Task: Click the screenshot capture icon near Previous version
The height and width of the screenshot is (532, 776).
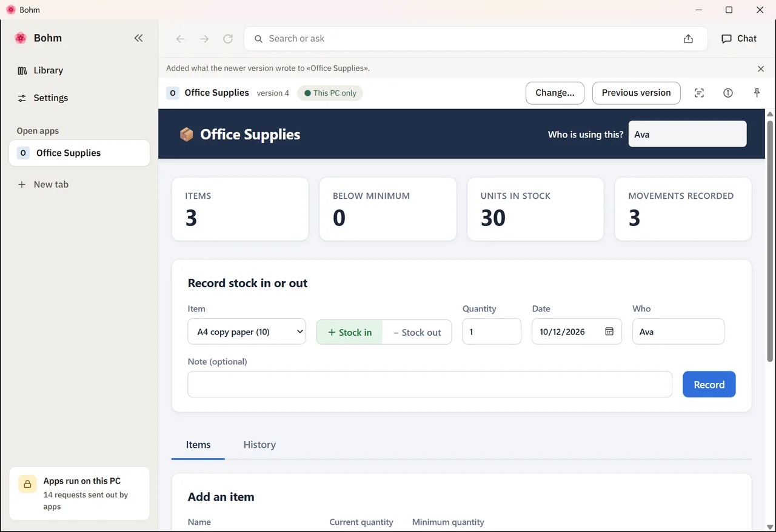Action: (x=699, y=93)
